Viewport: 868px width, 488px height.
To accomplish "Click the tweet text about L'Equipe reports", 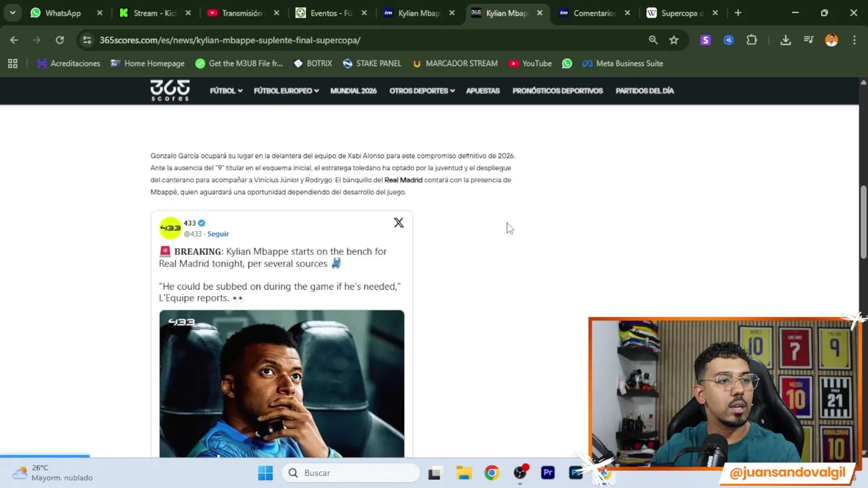I will click(279, 292).
